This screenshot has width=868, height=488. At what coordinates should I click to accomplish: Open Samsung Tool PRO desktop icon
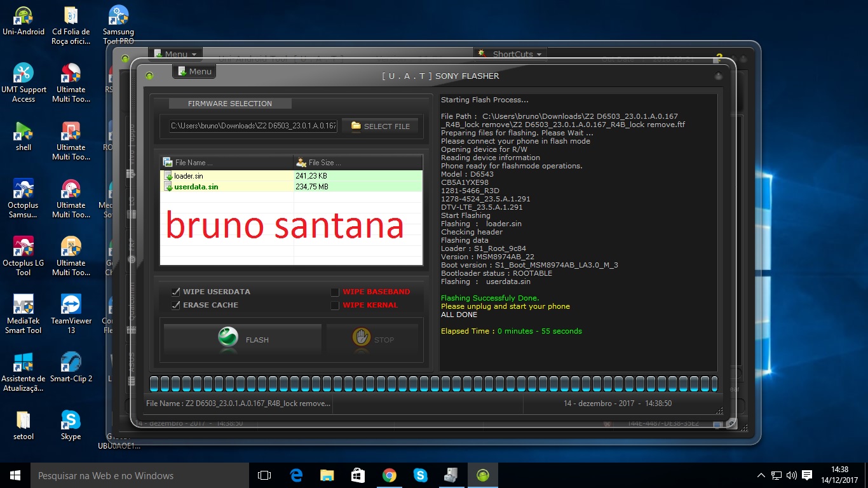tap(118, 25)
